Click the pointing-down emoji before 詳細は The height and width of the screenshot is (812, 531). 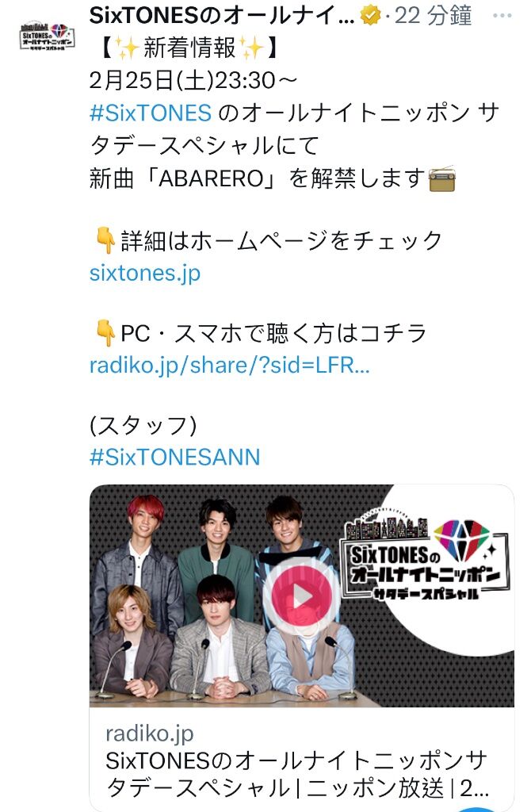pyautogui.click(x=106, y=241)
